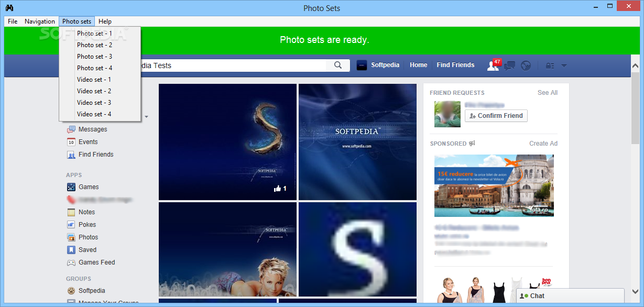Open the golden S logo photo
Image resolution: width=644 pixels, height=307 pixels.
(227, 142)
